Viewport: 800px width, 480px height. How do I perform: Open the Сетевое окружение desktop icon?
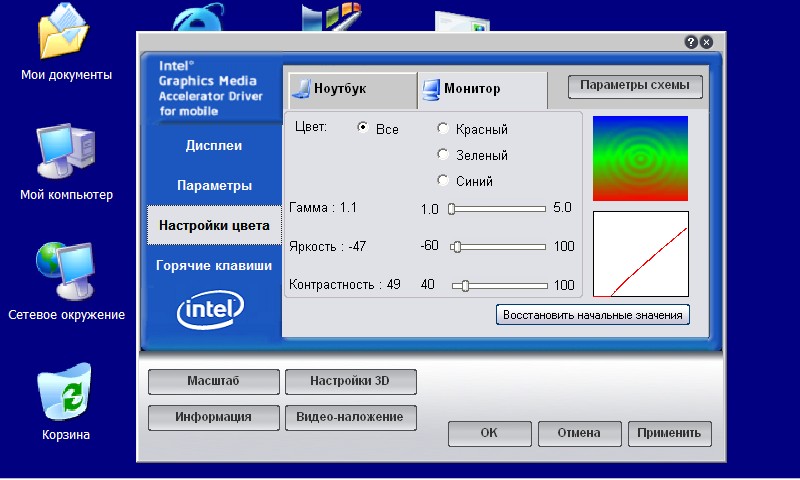tap(65, 270)
